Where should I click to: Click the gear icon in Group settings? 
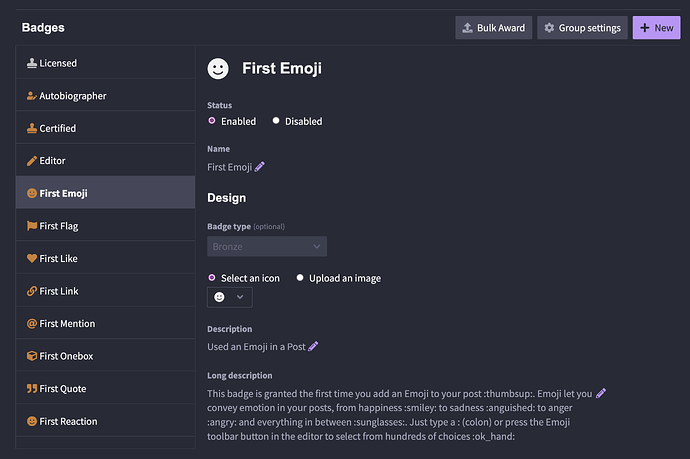click(x=549, y=28)
